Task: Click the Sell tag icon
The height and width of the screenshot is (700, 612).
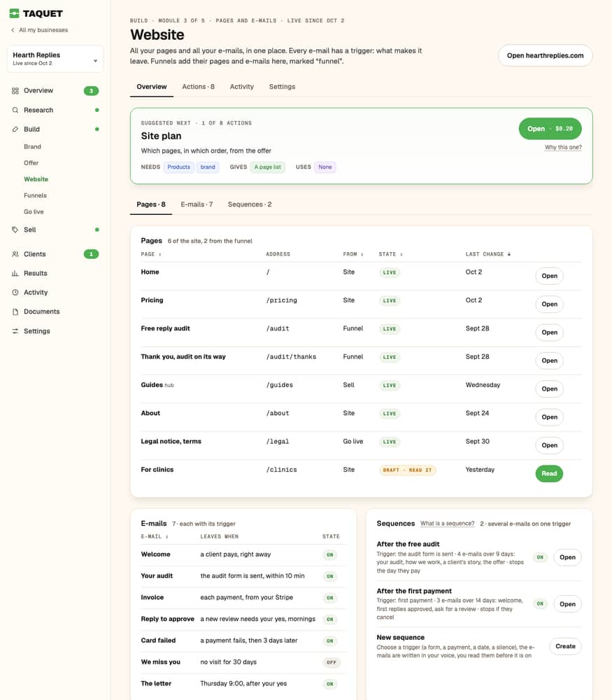Action: coord(15,230)
